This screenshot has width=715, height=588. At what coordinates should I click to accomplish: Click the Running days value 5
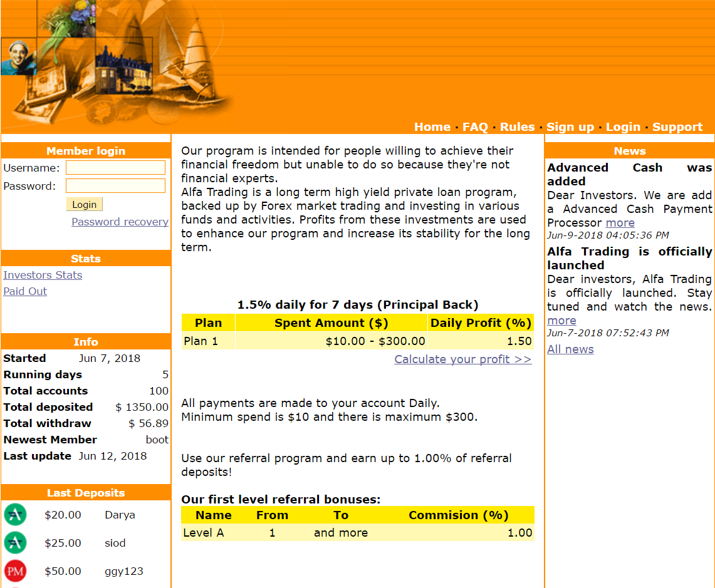(165, 374)
